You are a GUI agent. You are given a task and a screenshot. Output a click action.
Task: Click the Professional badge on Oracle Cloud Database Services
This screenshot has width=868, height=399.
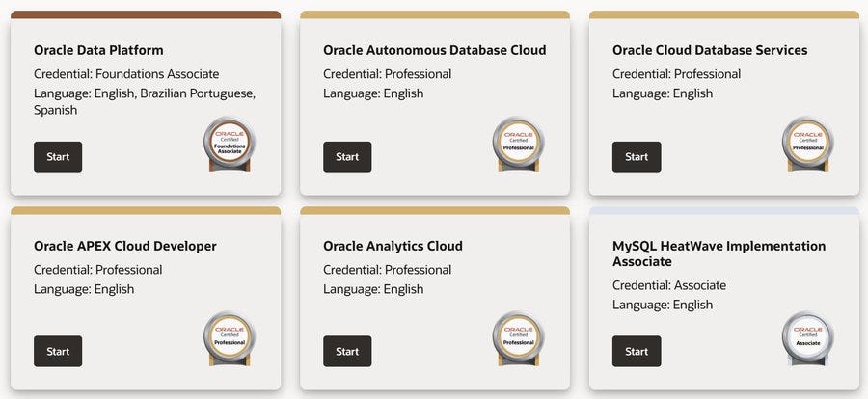[807, 144]
